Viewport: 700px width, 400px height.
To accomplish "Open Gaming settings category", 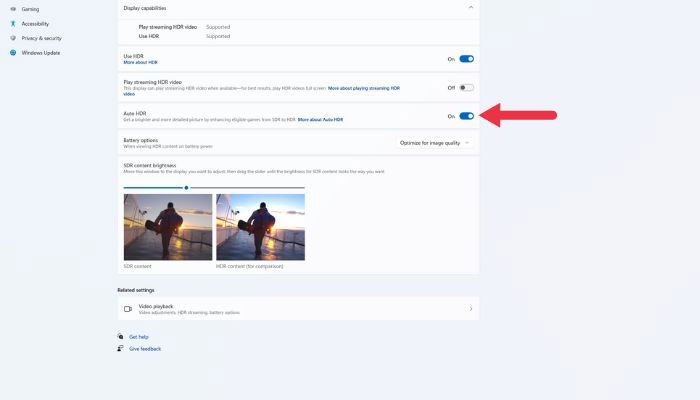I will 30,9.
